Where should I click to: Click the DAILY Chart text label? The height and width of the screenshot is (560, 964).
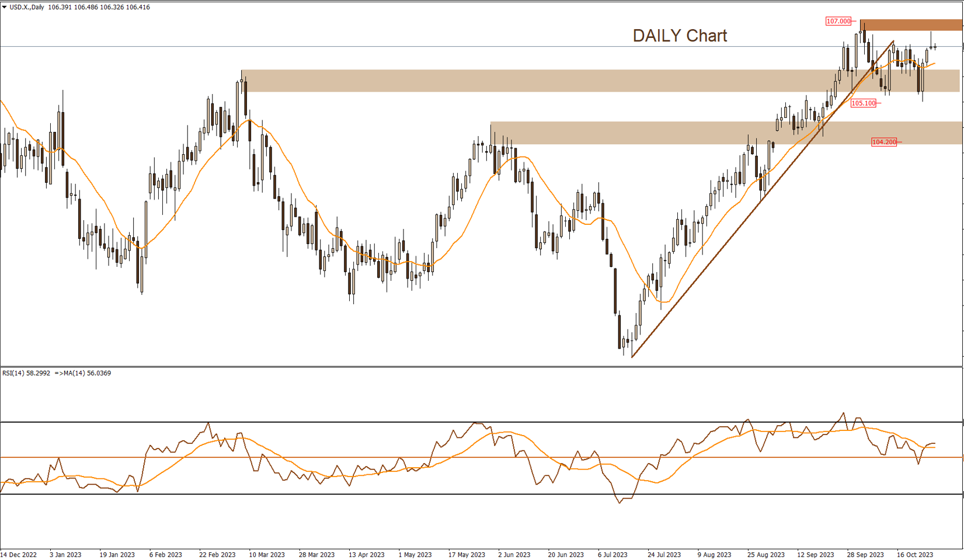click(680, 36)
